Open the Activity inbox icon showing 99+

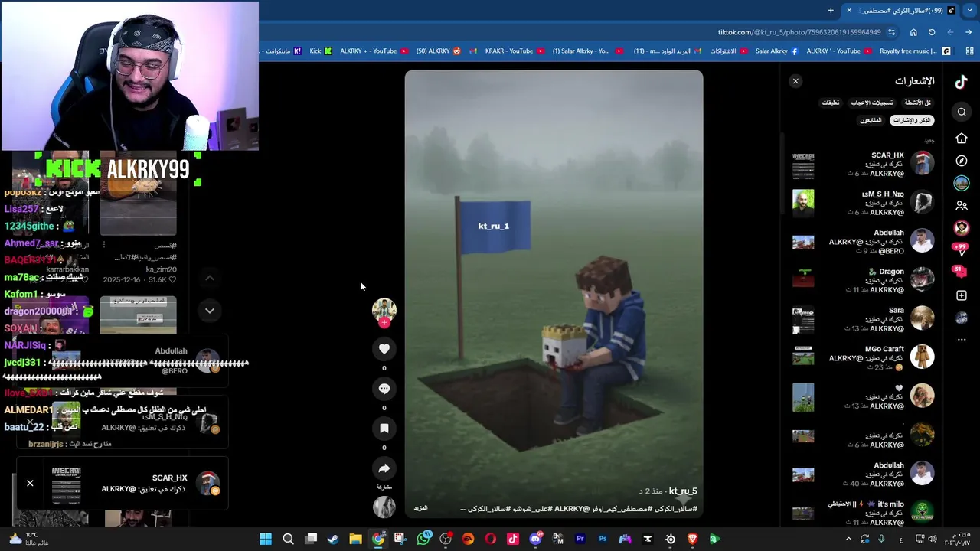point(961,249)
